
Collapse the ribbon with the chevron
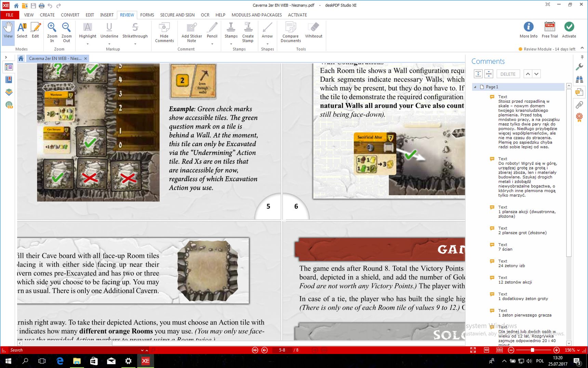tap(582, 48)
